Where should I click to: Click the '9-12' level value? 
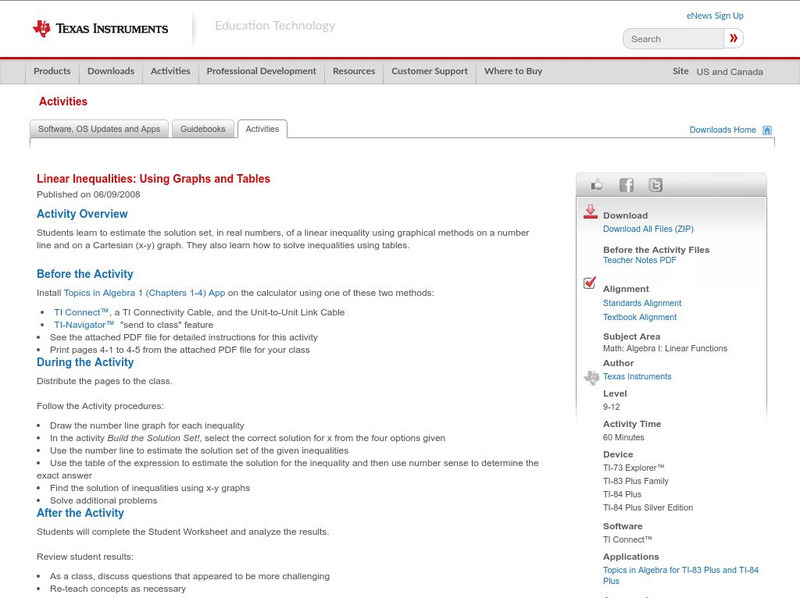[611, 407]
